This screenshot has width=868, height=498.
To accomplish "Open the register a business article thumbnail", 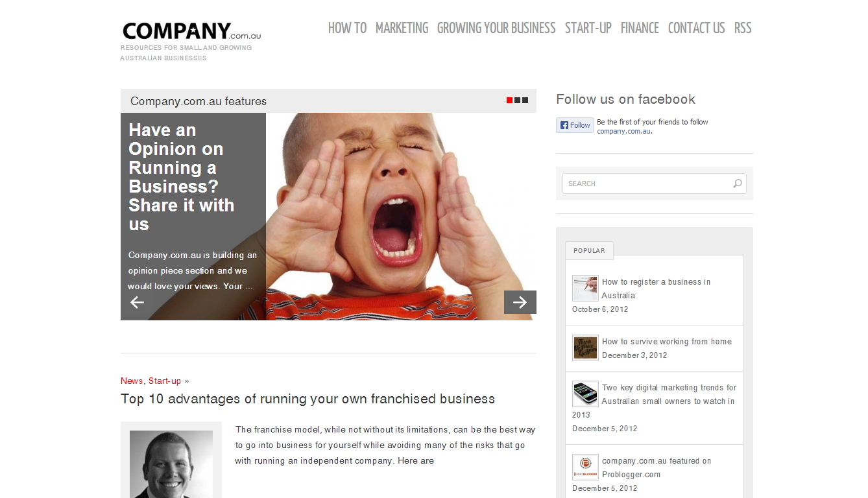I will 585,288.
